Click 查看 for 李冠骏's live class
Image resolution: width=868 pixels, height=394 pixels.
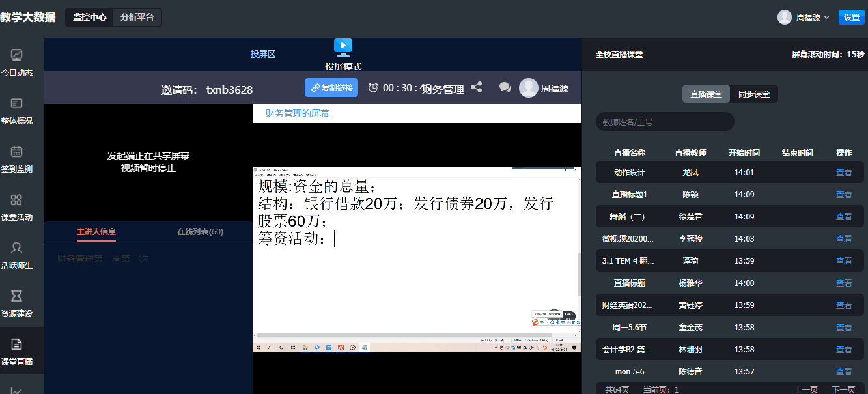[844, 239]
